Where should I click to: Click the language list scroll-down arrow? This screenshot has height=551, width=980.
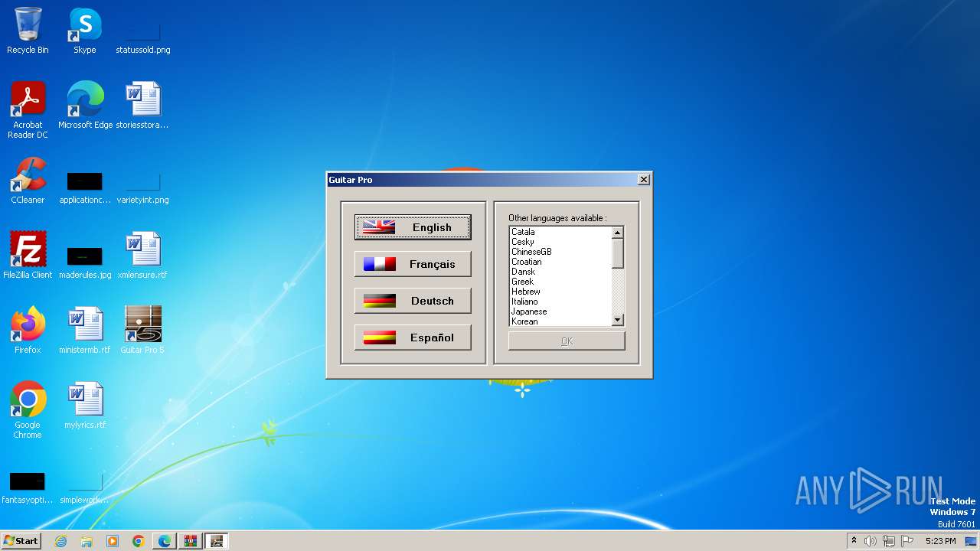click(x=618, y=320)
